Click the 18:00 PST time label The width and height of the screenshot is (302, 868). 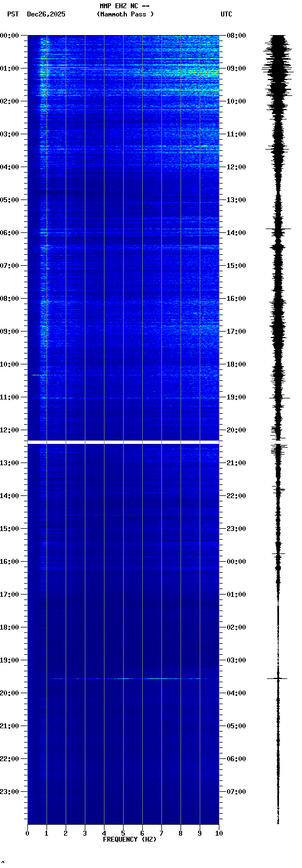pyautogui.click(x=10, y=627)
